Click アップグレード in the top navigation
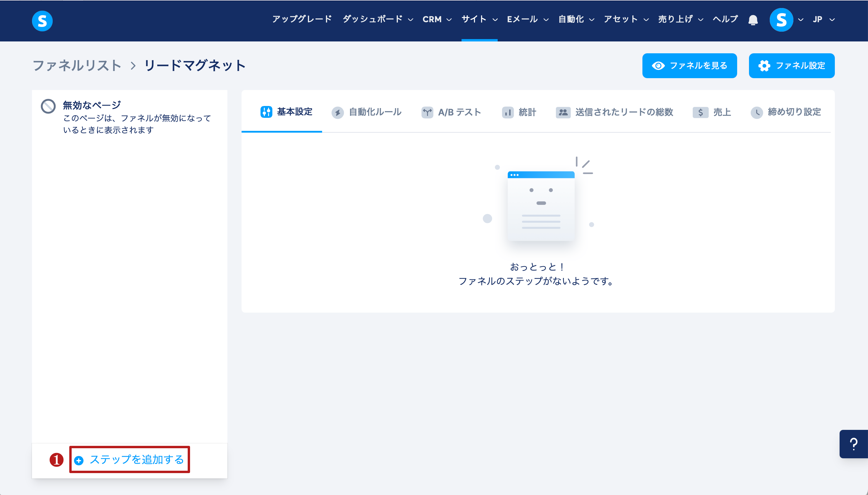868x495 pixels. pyautogui.click(x=302, y=19)
